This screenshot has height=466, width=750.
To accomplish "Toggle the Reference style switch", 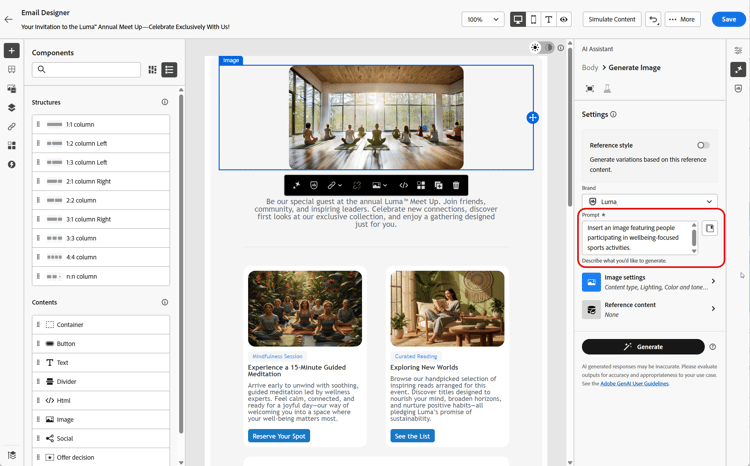I will [703, 145].
